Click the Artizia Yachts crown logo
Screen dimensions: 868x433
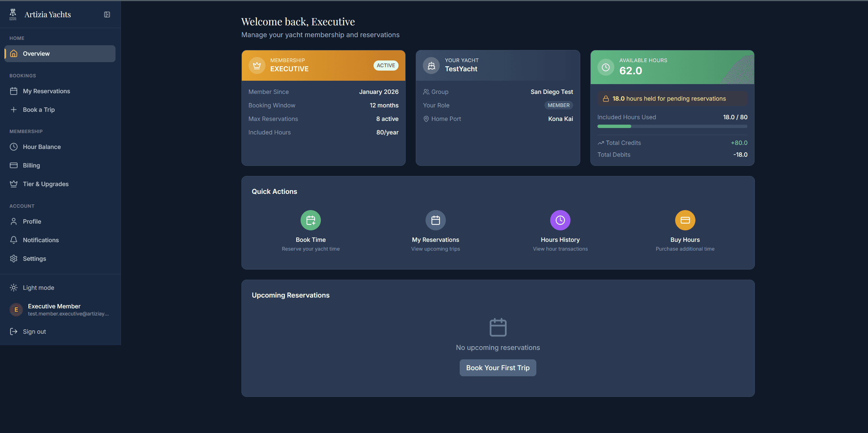point(13,14)
